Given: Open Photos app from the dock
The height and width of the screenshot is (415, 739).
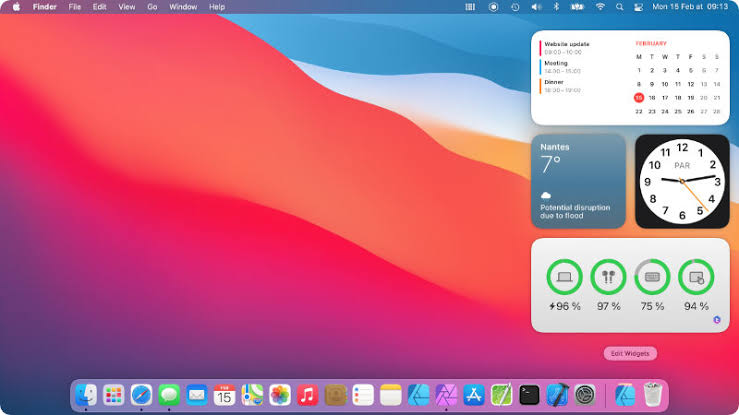Looking at the screenshot, I should 280,395.
